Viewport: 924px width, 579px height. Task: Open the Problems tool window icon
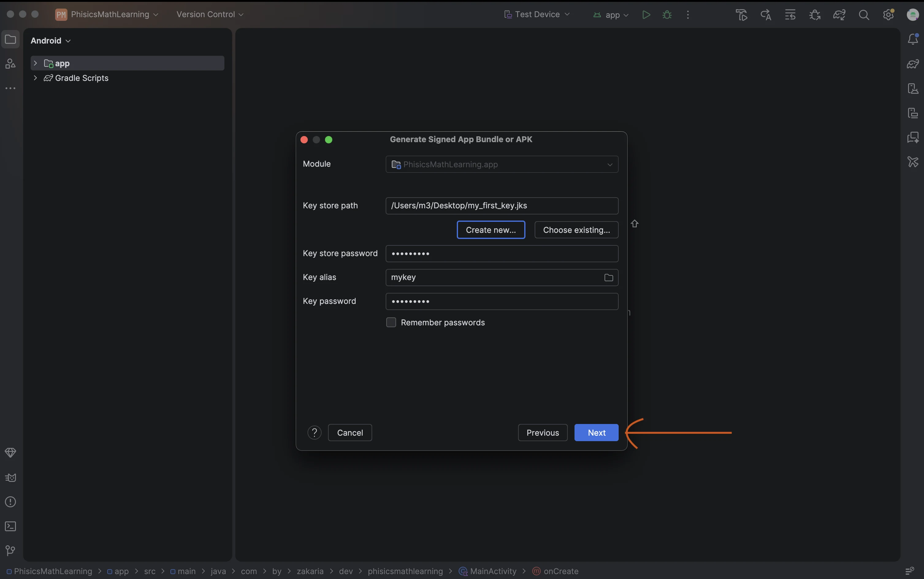(x=10, y=502)
